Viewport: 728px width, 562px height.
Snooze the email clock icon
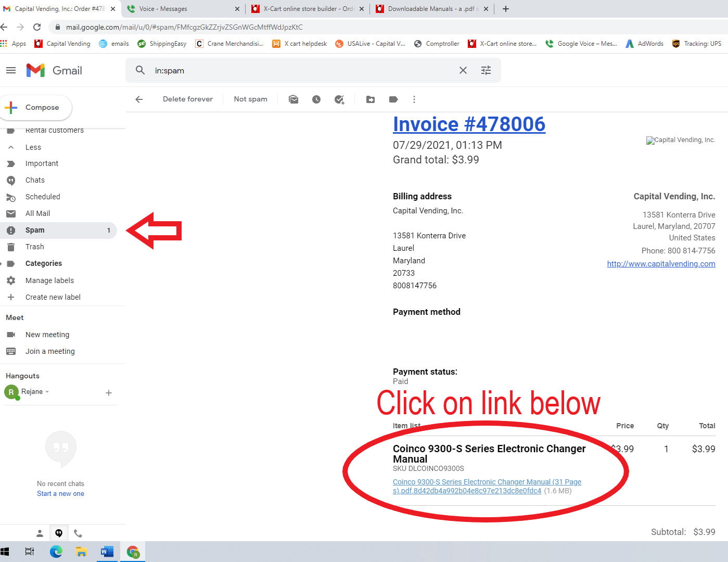[x=316, y=99]
